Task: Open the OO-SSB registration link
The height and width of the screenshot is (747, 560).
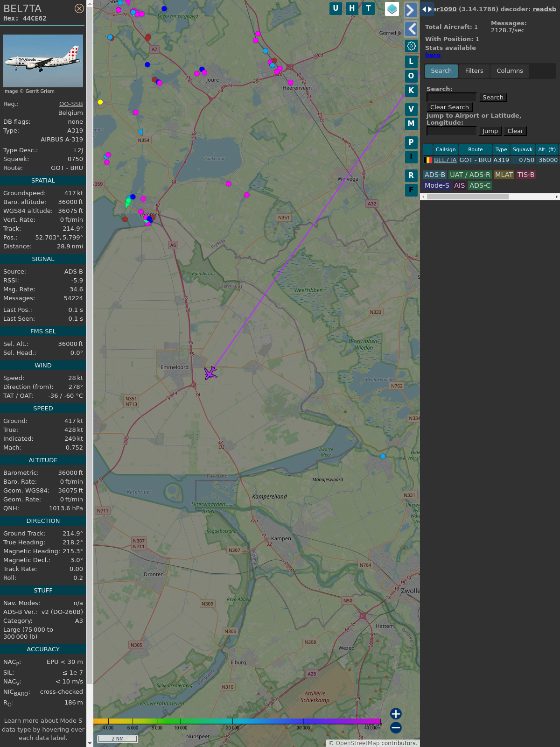Action: (71, 104)
